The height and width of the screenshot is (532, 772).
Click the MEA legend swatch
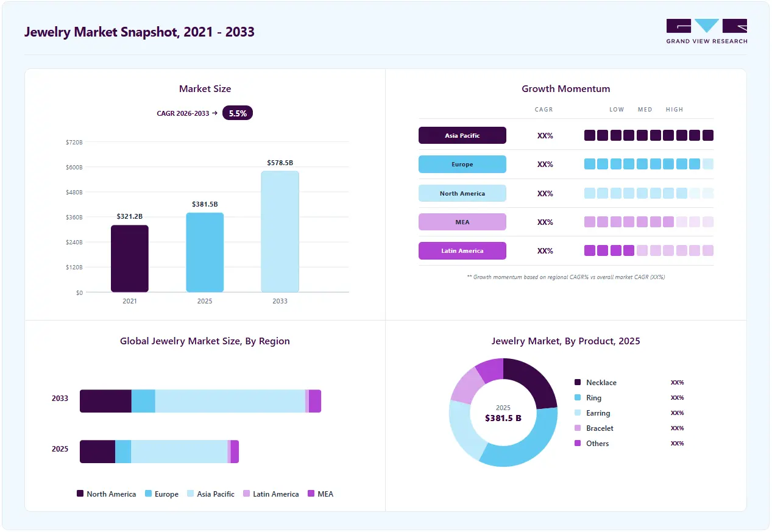[311, 494]
